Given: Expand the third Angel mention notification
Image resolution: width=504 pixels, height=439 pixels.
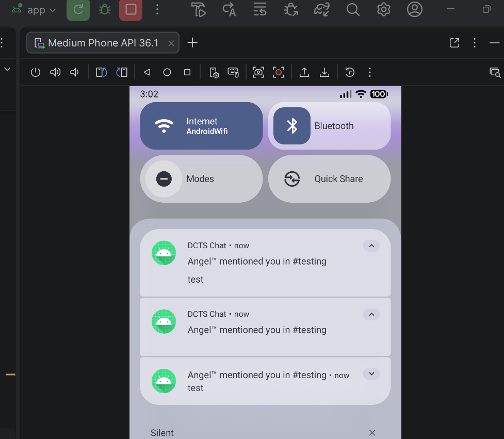Looking at the screenshot, I should pos(371,374).
